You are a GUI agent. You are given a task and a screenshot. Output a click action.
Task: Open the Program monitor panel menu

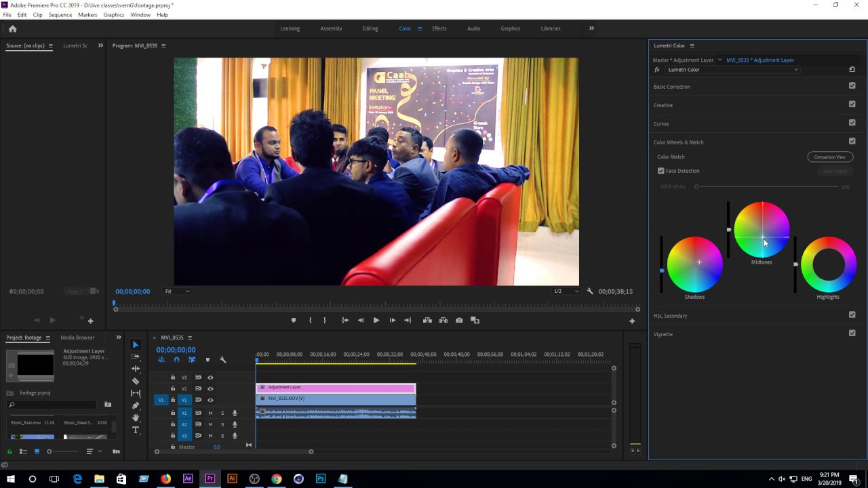point(163,45)
